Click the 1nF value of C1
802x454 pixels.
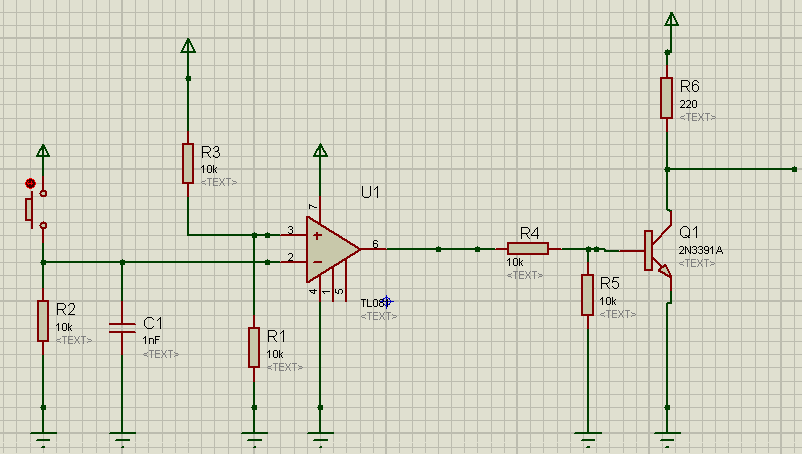(x=151, y=340)
